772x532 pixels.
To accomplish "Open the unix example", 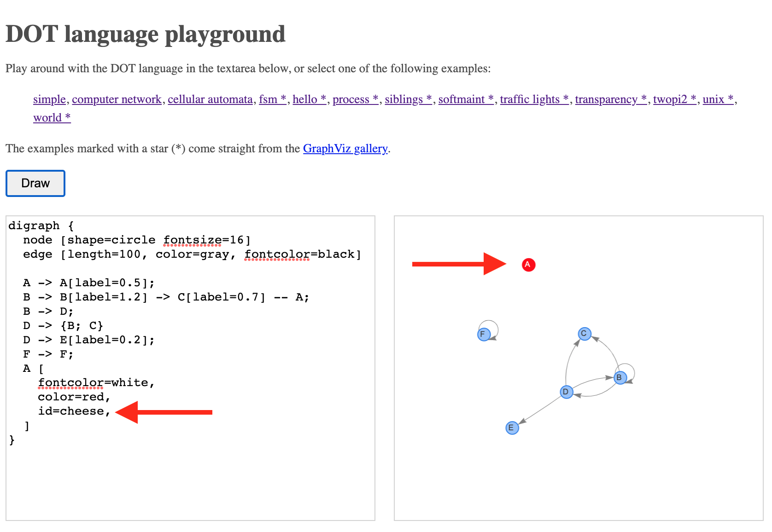I will point(717,99).
